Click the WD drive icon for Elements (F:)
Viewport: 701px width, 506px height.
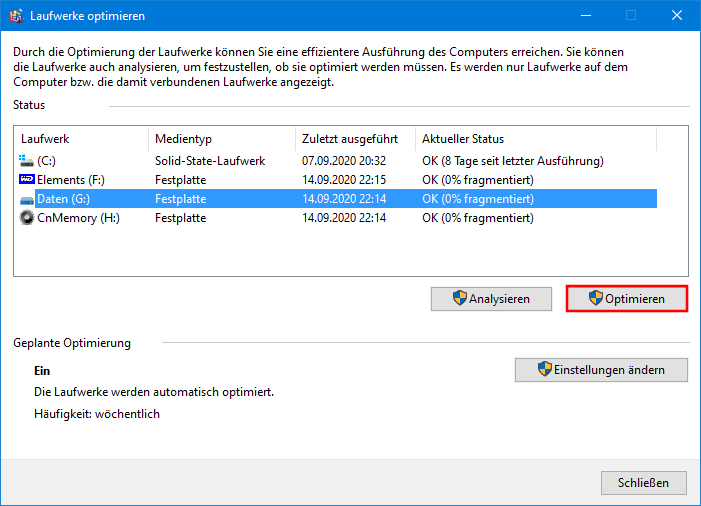(27, 179)
